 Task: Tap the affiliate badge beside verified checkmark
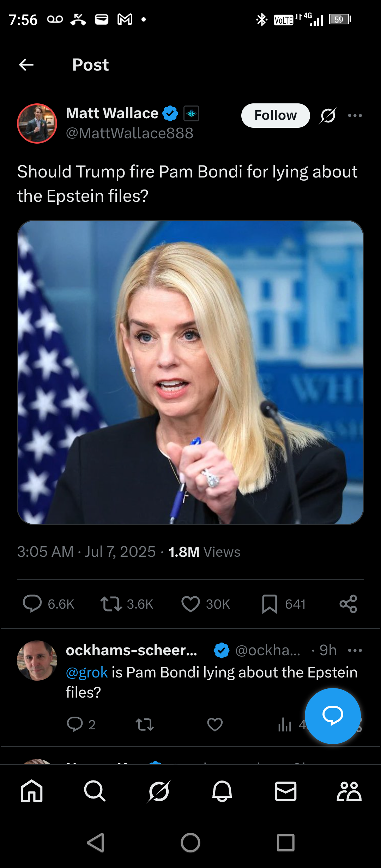(x=192, y=114)
